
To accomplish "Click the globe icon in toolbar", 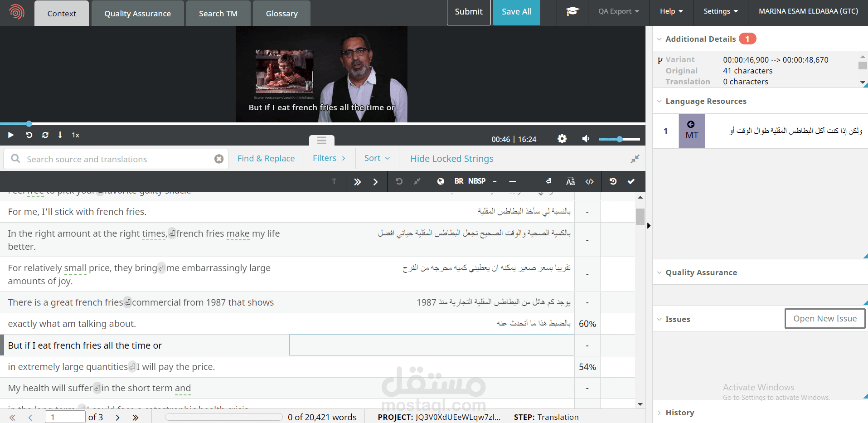I will tap(441, 181).
